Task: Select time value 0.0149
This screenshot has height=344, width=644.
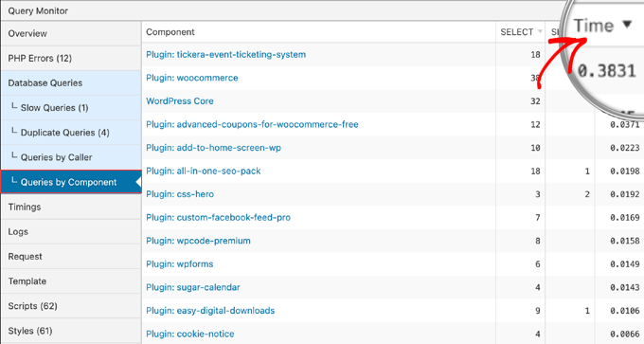Action: pyautogui.click(x=624, y=263)
